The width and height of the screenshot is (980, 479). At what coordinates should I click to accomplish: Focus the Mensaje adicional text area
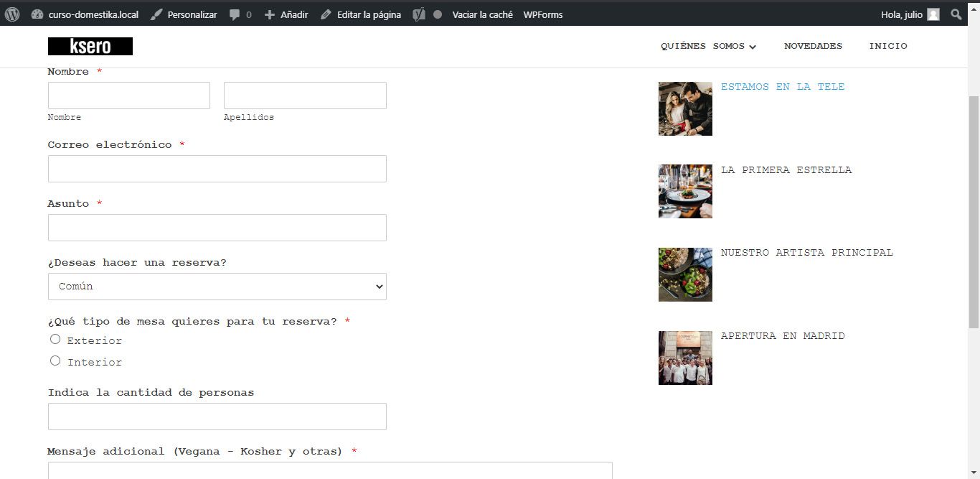(x=330, y=470)
